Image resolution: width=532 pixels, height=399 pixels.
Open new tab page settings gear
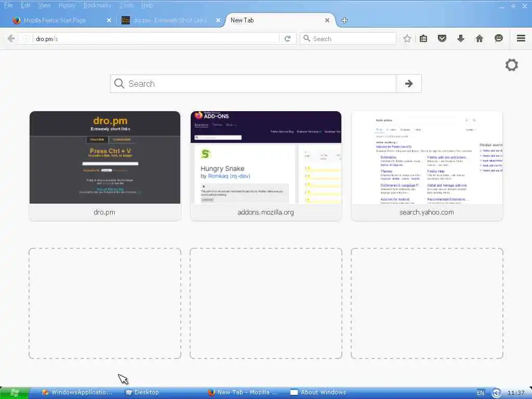(512, 65)
